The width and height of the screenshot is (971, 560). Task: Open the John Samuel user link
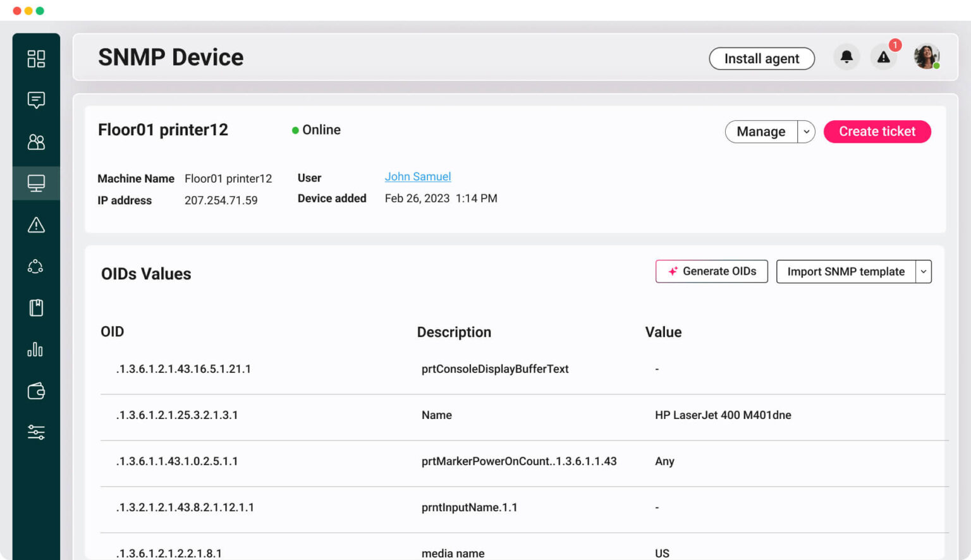click(418, 176)
